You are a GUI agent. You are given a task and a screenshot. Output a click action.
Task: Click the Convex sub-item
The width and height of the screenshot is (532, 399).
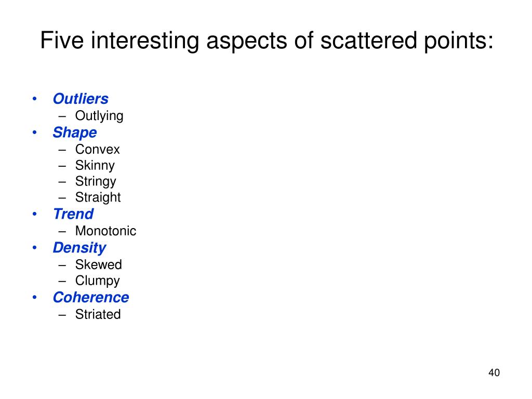[x=97, y=149]
